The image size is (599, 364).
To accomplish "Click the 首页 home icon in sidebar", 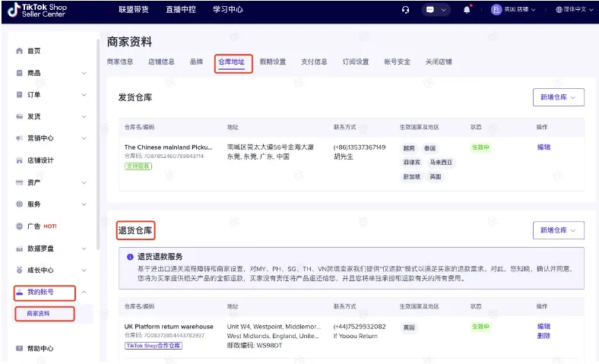I will pyautogui.click(x=20, y=51).
